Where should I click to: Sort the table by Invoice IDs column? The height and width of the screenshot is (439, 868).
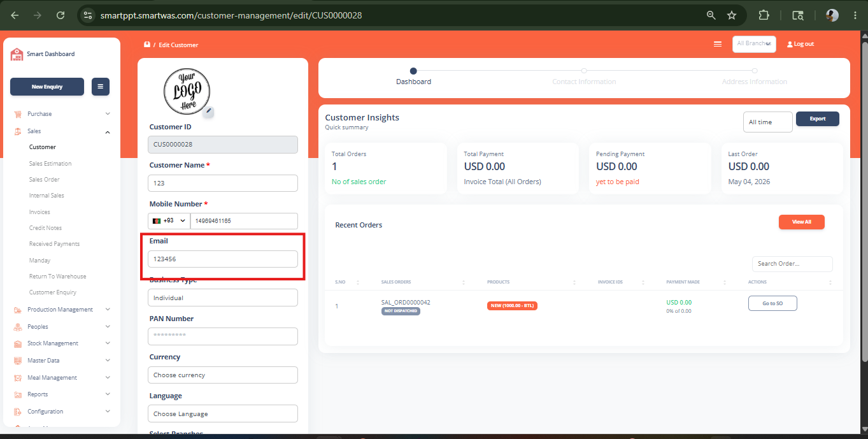(x=643, y=282)
